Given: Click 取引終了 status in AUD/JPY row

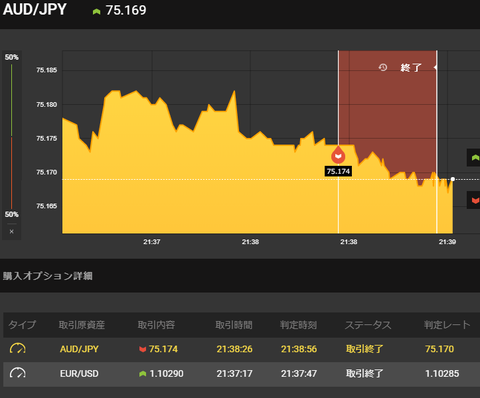Looking at the screenshot, I should click(365, 349).
